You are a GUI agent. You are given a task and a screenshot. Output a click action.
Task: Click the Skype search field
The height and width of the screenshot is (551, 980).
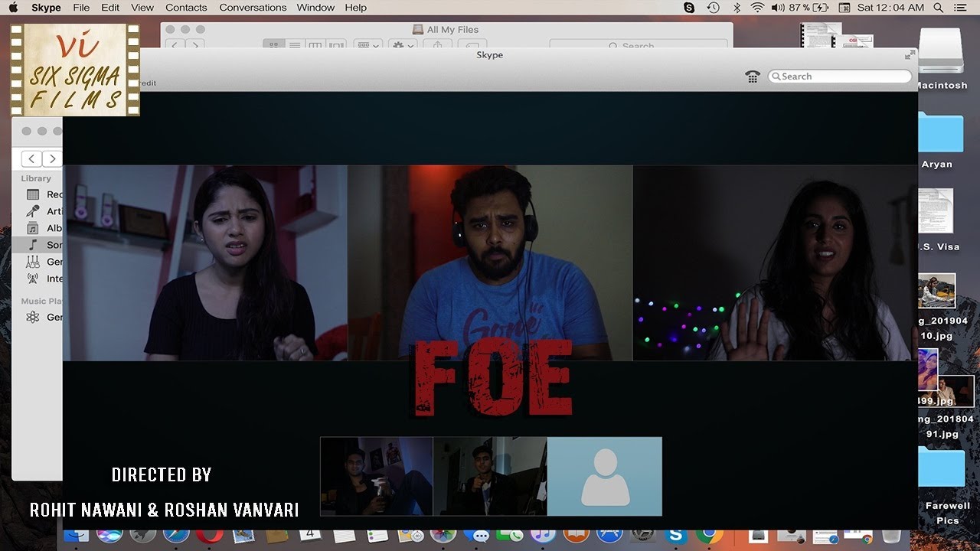tap(838, 76)
